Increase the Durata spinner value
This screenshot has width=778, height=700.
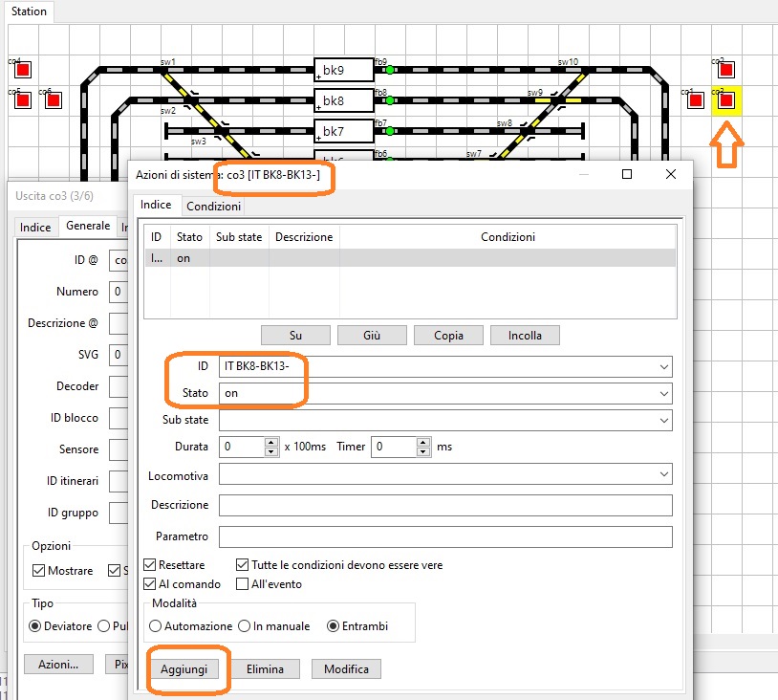272,442
